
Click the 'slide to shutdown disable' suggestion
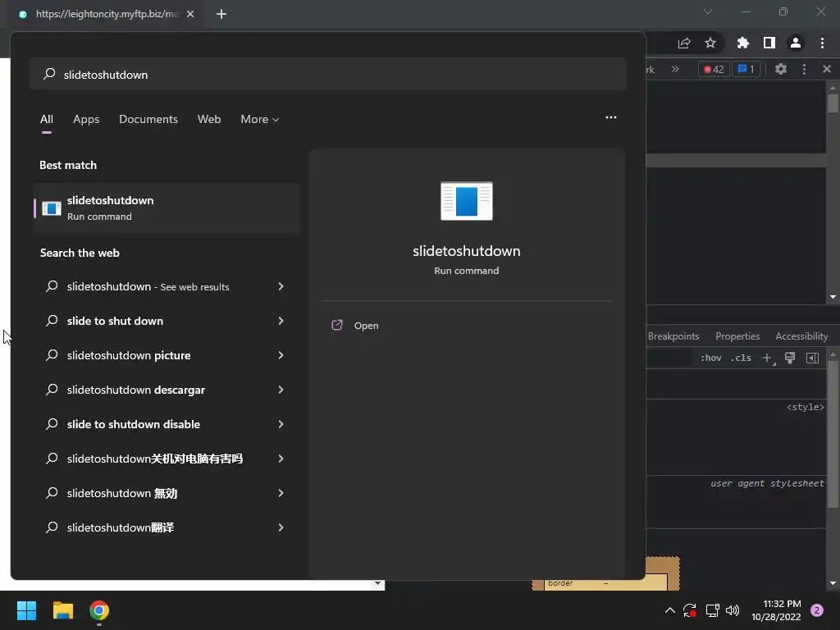pos(134,424)
